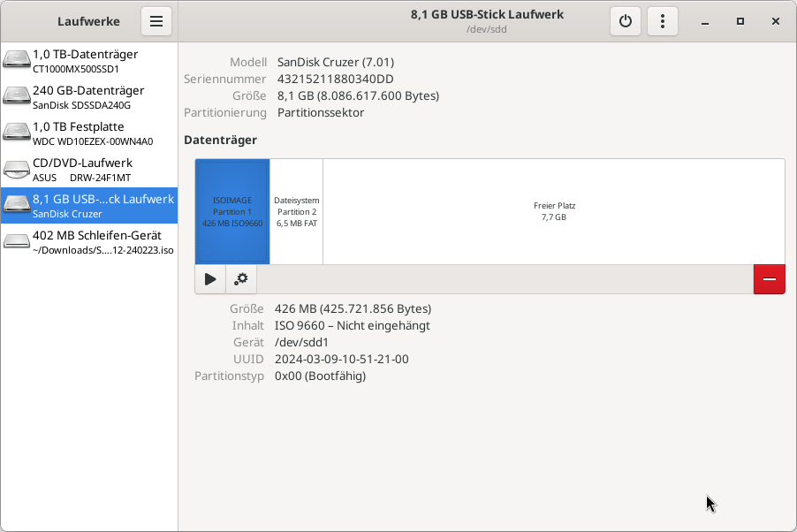
Task: Click the power off drive button
Action: click(626, 21)
